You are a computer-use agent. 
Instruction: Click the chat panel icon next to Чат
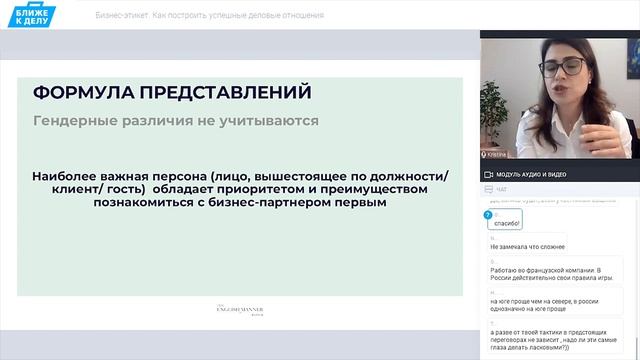coord(489,189)
